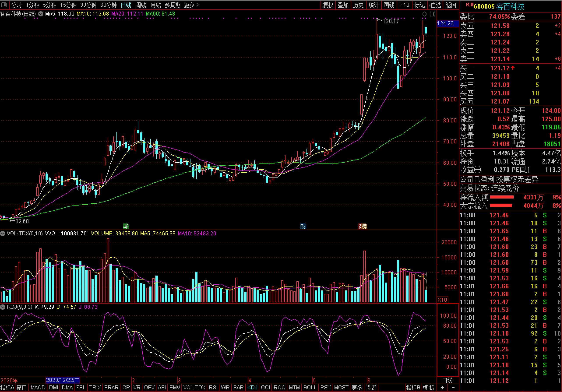562x392 pixels.
Task: Click the 2020/12/22 date marker on timeline
Action: coord(63,380)
